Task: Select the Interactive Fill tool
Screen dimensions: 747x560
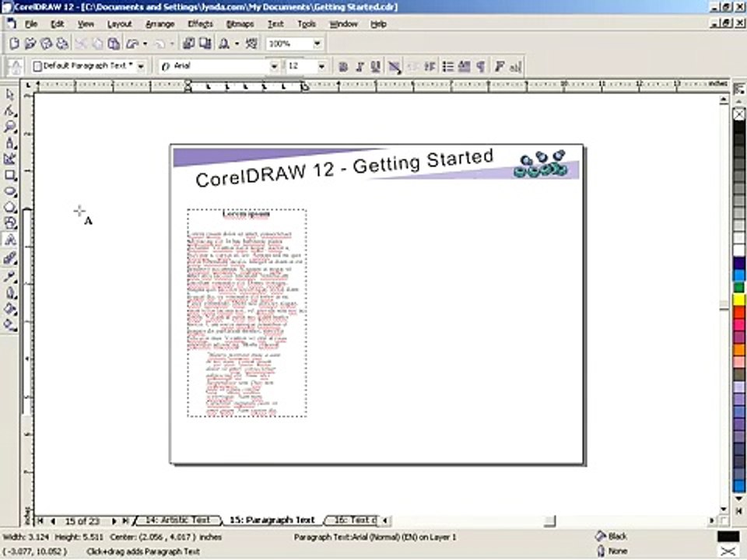Action: tap(10, 325)
